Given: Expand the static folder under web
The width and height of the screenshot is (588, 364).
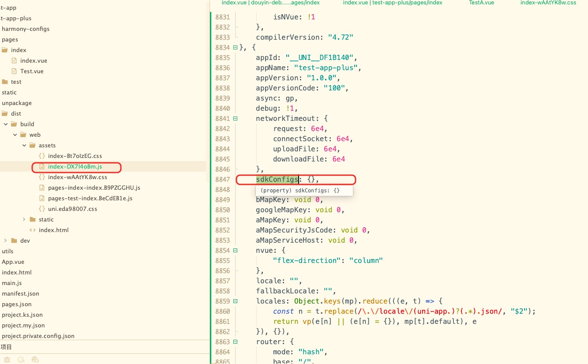Looking at the screenshot, I should pyautogui.click(x=24, y=220).
